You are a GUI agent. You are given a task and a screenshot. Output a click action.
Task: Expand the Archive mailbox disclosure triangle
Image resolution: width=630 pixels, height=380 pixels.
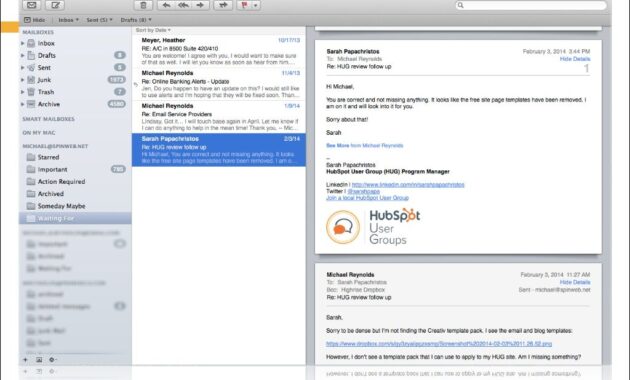click(x=22, y=104)
